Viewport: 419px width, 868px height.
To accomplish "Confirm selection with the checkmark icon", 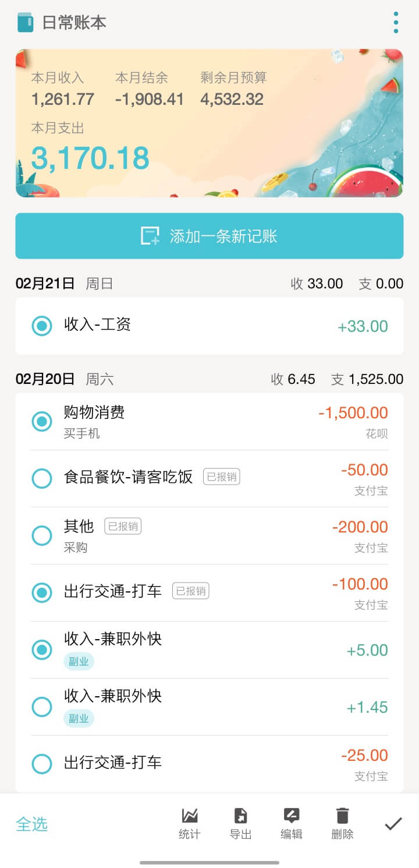I will pos(393,824).
